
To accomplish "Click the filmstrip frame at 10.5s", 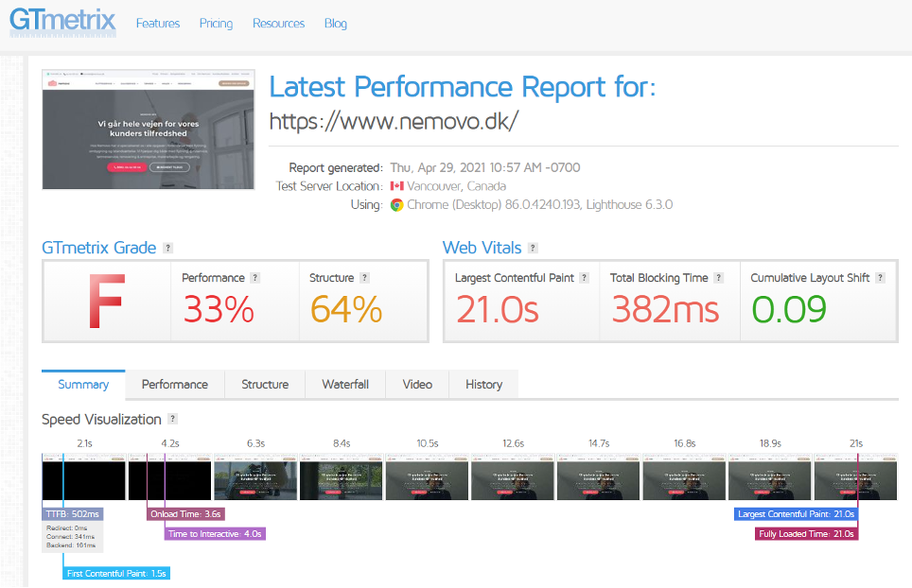I will (x=427, y=477).
